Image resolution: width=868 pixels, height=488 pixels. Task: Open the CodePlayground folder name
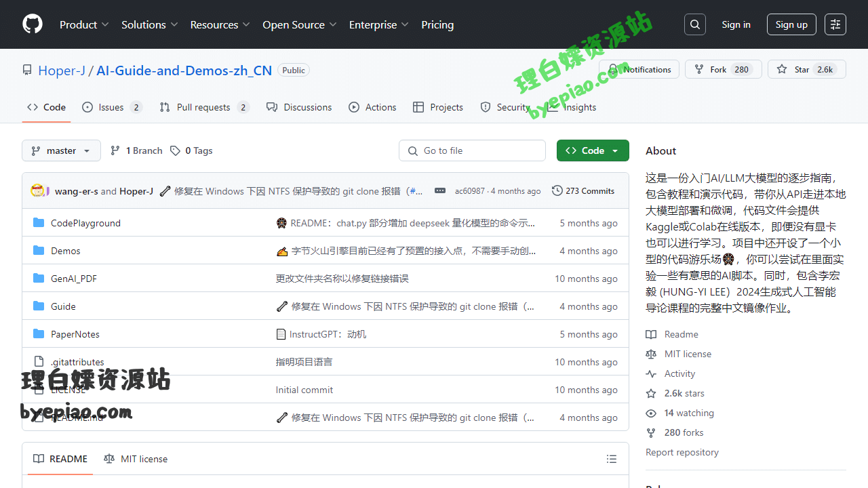coord(85,223)
